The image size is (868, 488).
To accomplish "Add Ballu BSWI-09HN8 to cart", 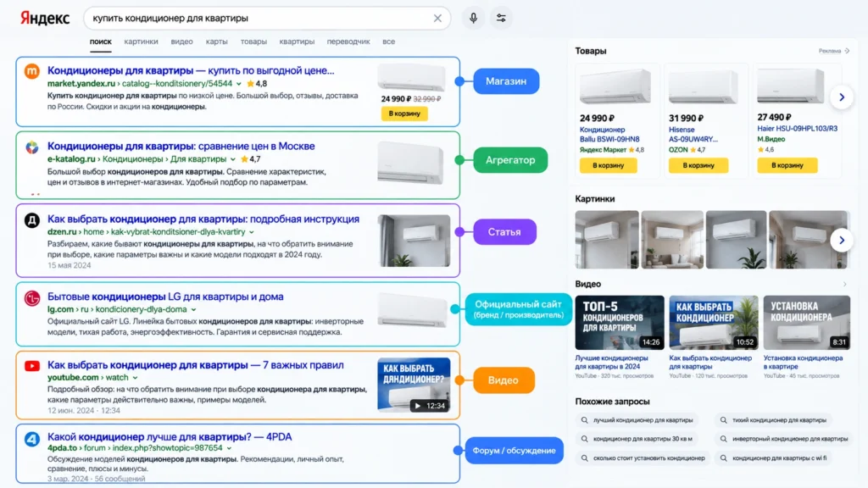I will [x=608, y=165].
